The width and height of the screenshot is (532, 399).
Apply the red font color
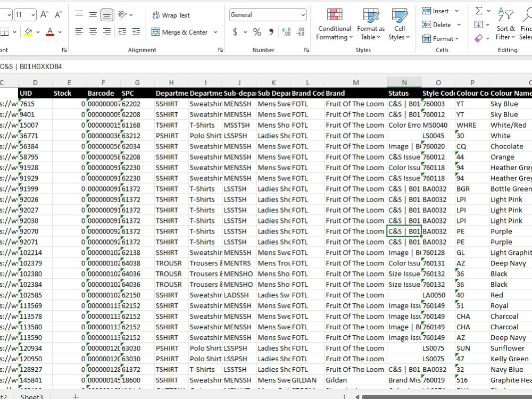50,32
